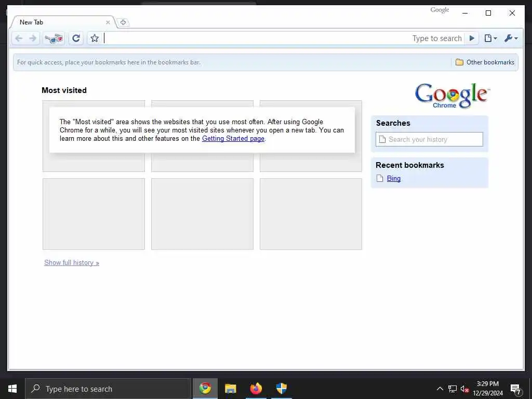Reload the current page
The image size is (532, 399).
[76, 38]
